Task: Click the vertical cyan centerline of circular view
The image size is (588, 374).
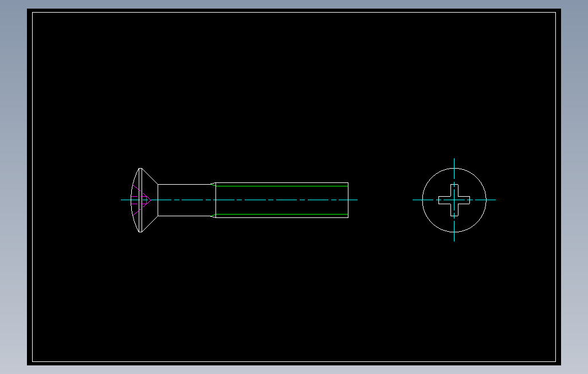Action: (454, 200)
